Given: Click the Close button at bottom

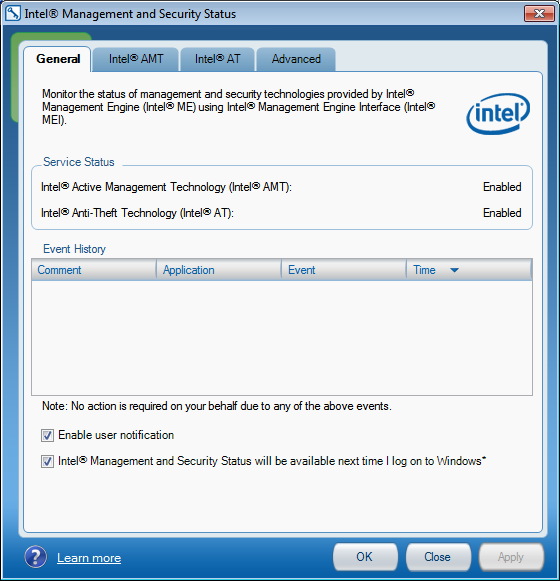Looking at the screenshot, I should click(438, 557).
